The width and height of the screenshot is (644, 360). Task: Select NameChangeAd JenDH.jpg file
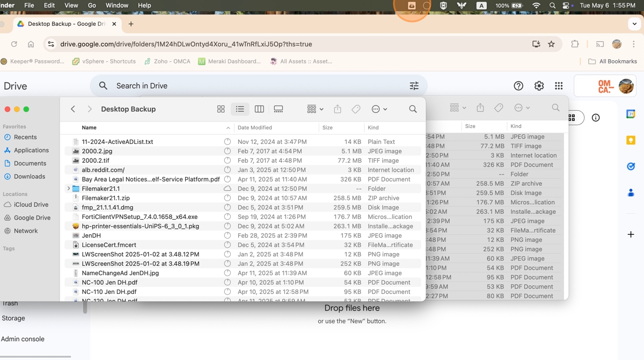tap(120, 273)
